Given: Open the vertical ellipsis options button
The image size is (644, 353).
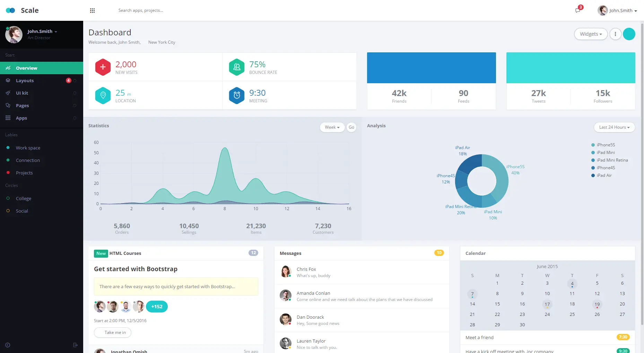Looking at the screenshot, I should (x=615, y=34).
